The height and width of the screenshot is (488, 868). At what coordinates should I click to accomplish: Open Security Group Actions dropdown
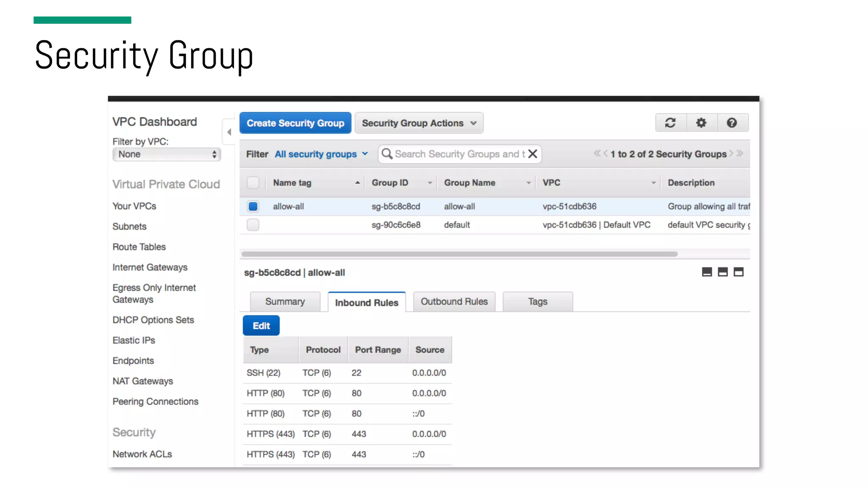pyautogui.click(x=419, y=123)
